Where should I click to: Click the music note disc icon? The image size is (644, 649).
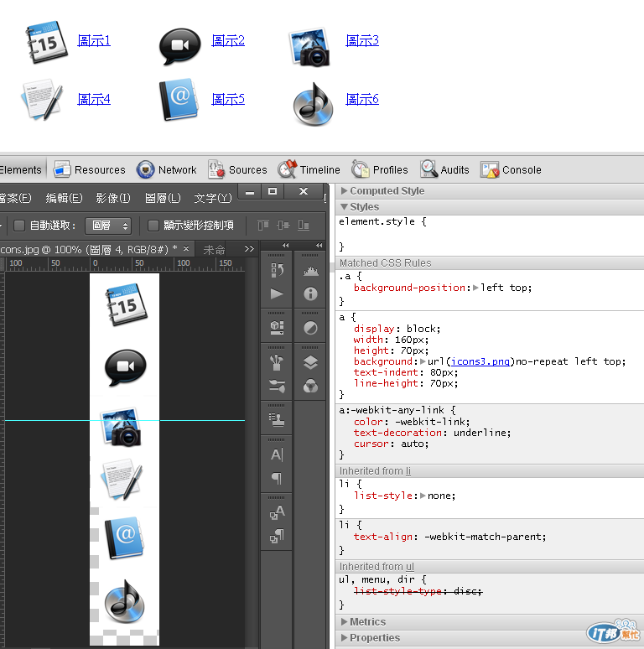(x=314, y=104)
